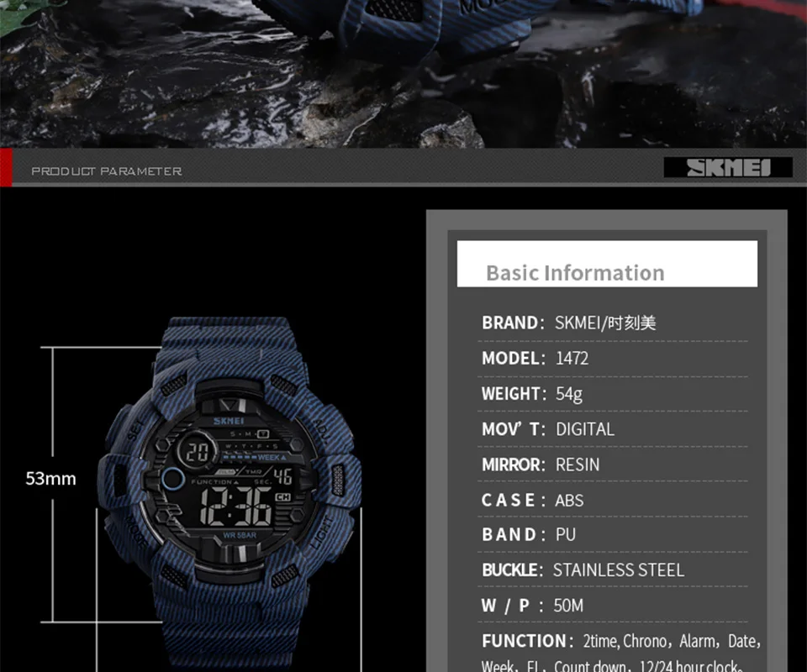Click the red accent tab beside Product Parameter
This screenshot has width=807, height=672.
pyautogui.click(x=6, y=168)
